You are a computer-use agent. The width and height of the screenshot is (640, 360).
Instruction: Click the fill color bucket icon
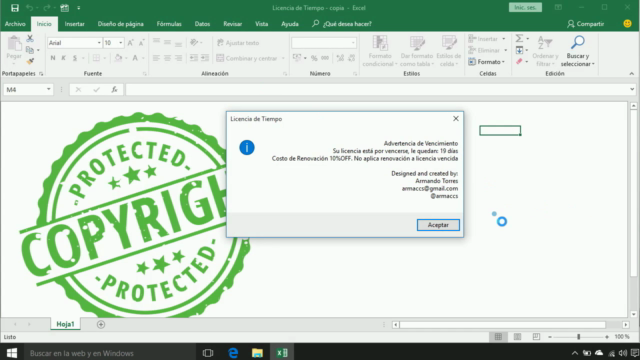coord(118,58)
